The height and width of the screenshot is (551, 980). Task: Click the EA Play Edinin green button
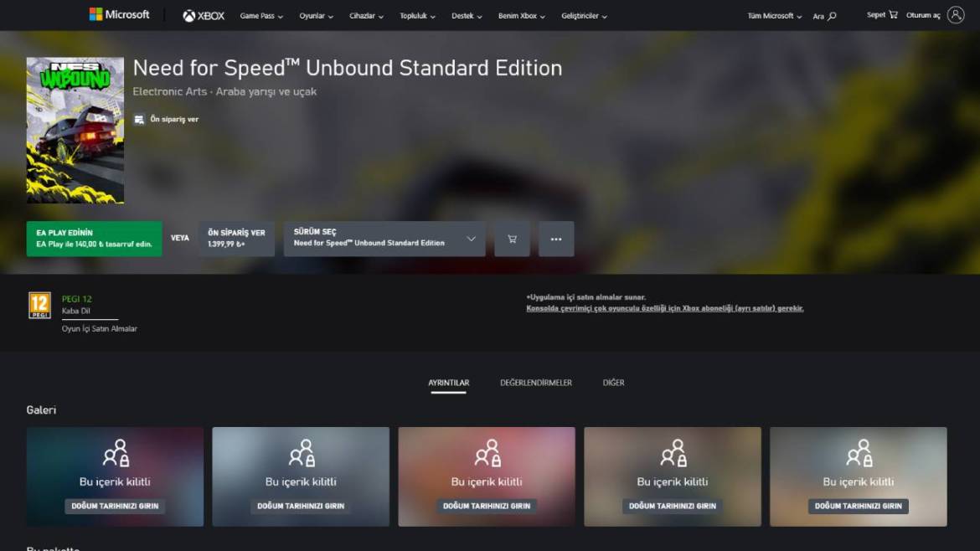94,239
